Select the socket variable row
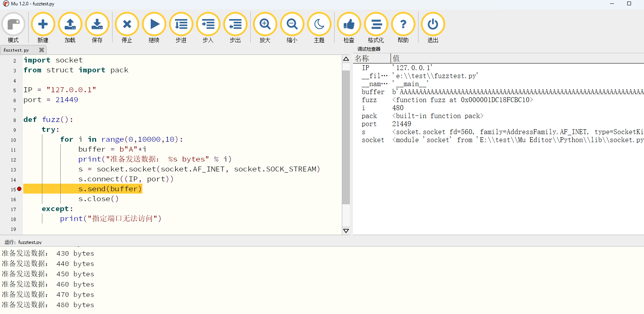This screenshot has width=644, height=314. [x=498, y=140]
